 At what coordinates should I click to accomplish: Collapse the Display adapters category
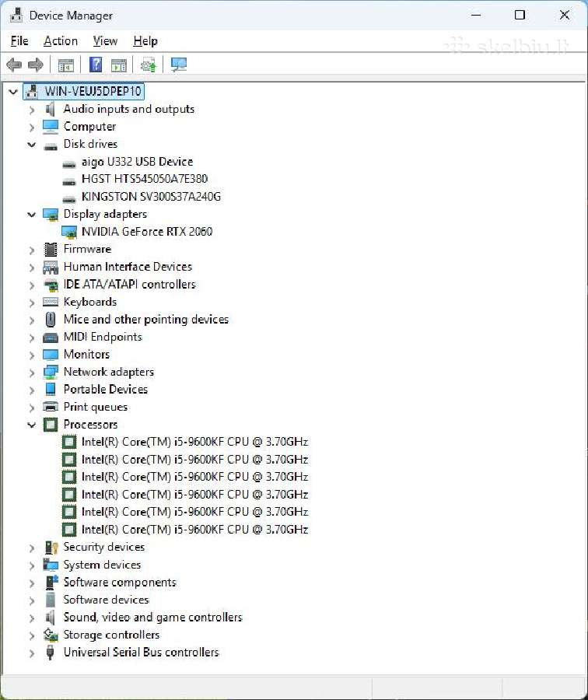click(32, 215)
